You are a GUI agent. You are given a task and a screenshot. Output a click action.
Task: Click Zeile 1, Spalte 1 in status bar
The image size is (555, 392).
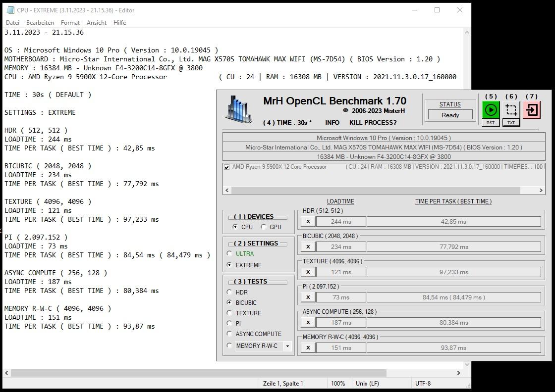tap(283, 383)
